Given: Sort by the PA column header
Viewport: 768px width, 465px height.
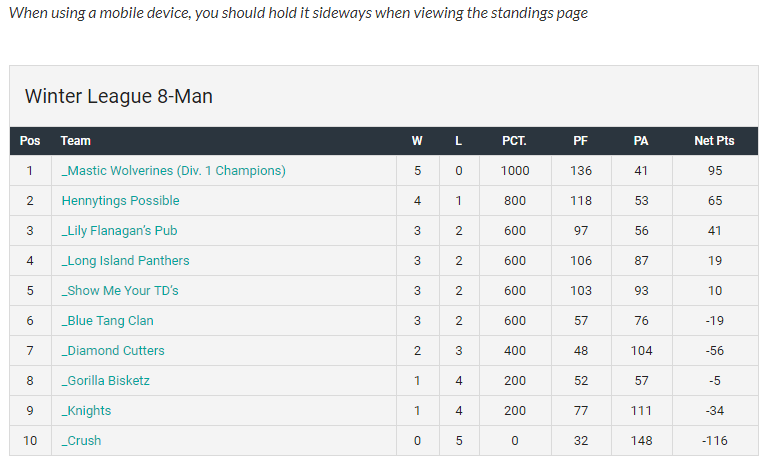Looking at the screenshot, I should click(x=641, y=141).
